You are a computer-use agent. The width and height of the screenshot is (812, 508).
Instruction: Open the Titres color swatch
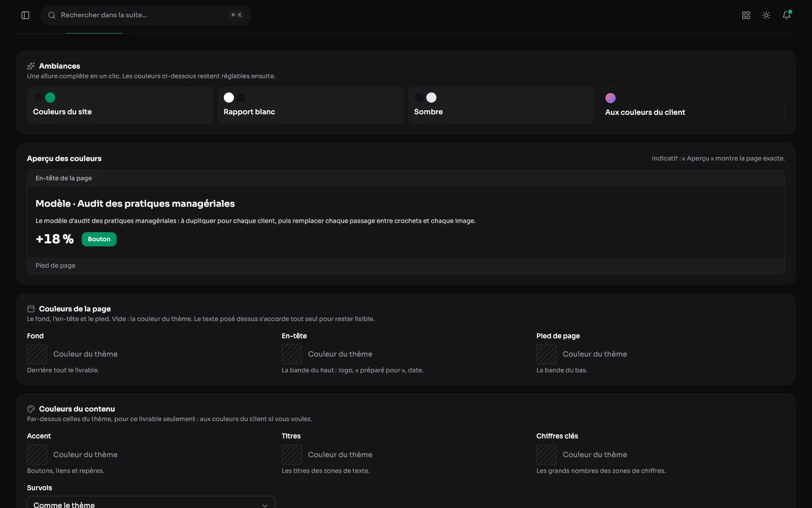(x=292, y=455)
